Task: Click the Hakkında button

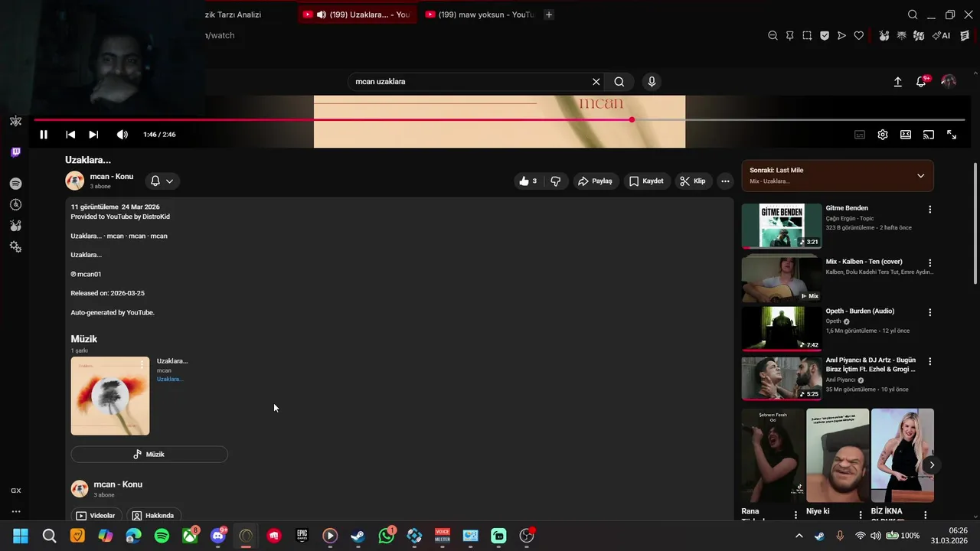Action: click(x=153, y=516)
